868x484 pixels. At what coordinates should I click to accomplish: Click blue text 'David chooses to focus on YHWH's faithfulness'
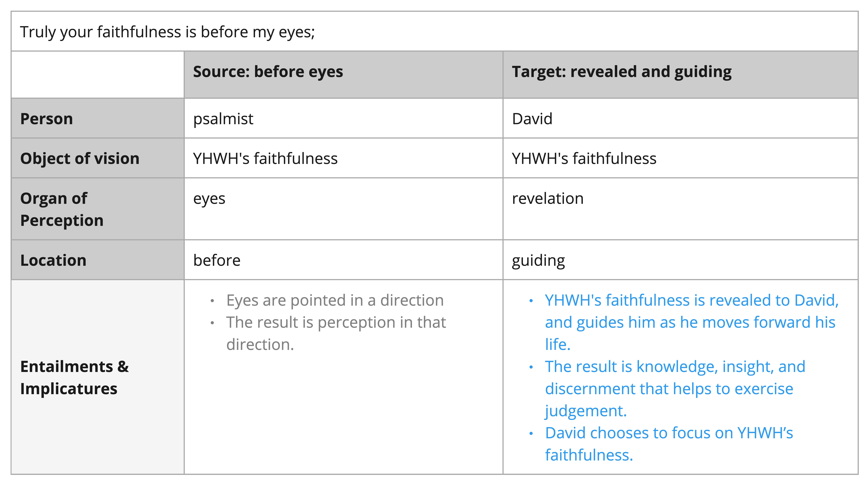(x=669, y=444)
